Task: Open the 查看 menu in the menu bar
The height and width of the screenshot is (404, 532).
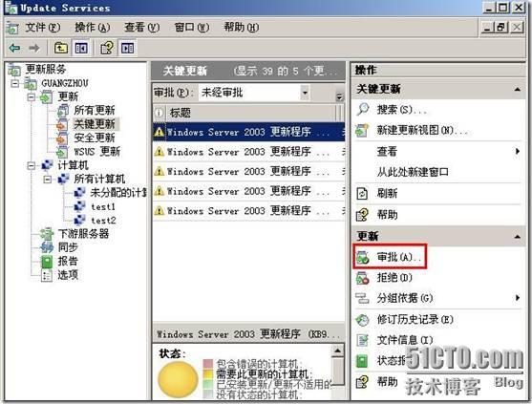Action: pyautogui.click(x=141, y=27)
